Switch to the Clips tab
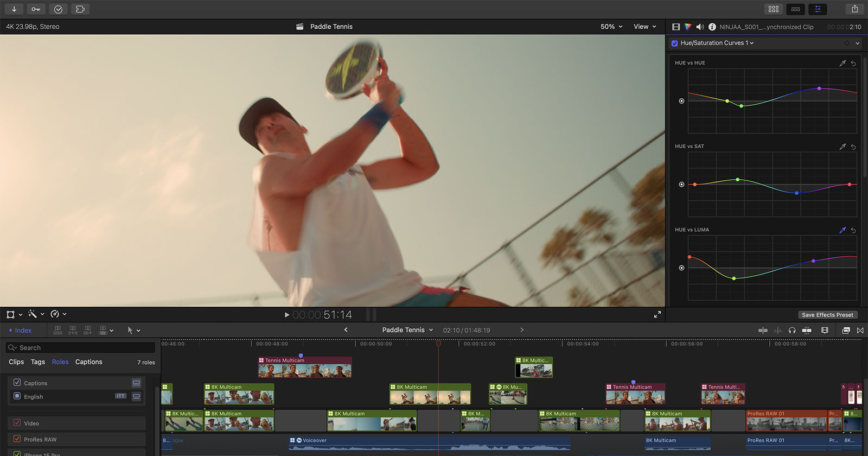868x456 pixels. click(x=16, y=362)
